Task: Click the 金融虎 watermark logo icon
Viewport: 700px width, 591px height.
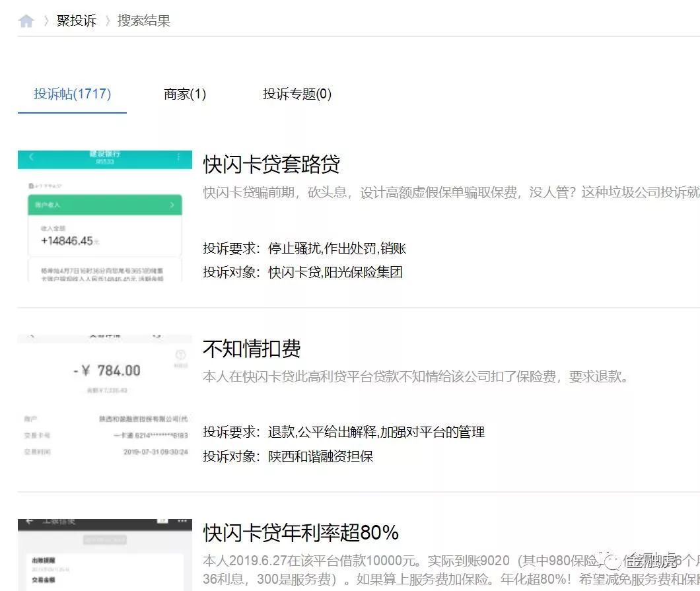Action: point(612,561)
